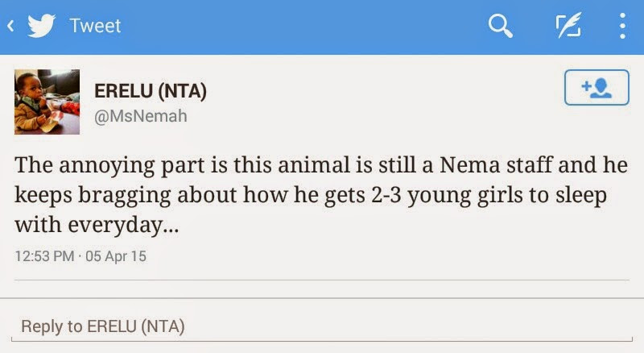Tap the Twitter bird logo

pyautogui.click(x=41, y=26)
